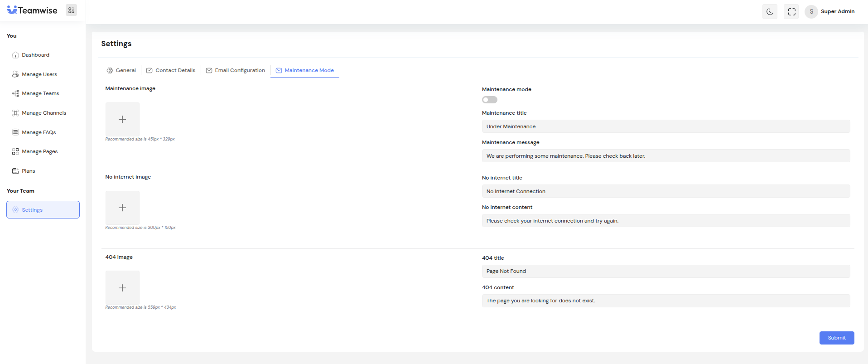Image resolution: width=868 pixels, height=364 pixels.
Task: Toggle dark mode moon icon
Action: (770, 12)
